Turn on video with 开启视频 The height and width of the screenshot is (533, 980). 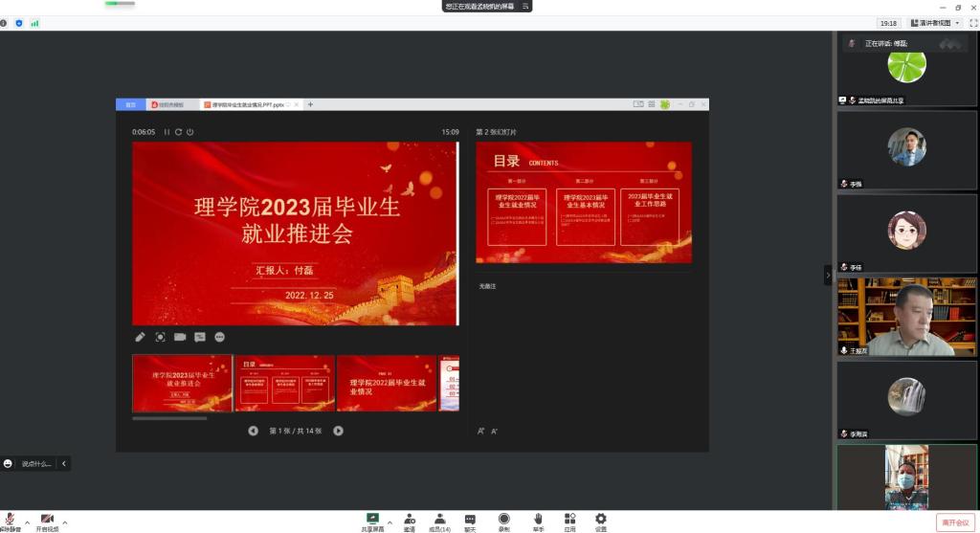(47, 521)
